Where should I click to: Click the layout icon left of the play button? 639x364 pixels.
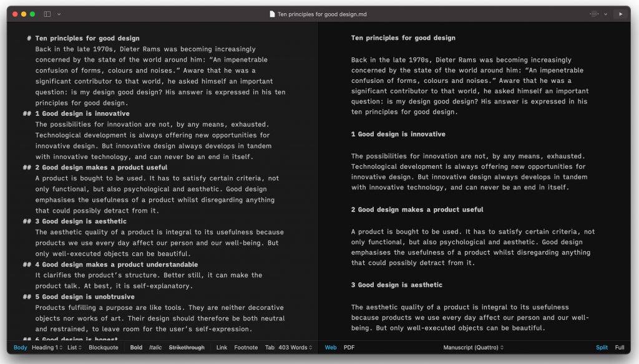(594, 14)
